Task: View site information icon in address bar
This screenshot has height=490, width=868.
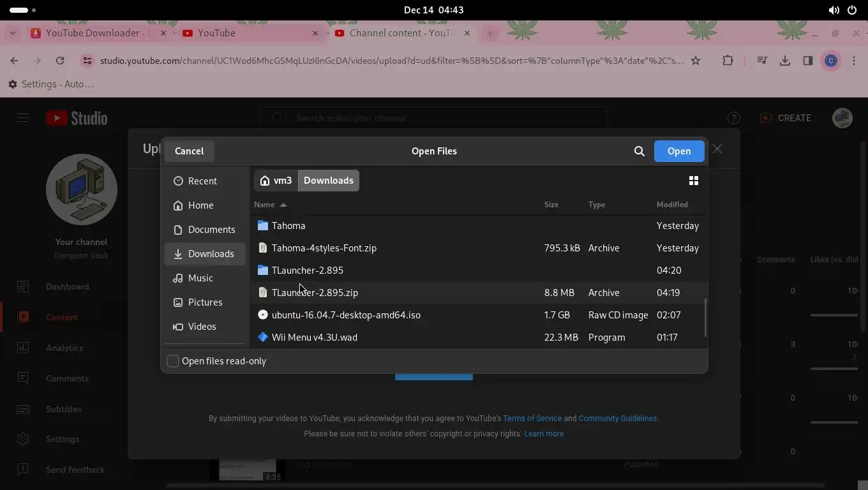Action: (x=87, y=61)
